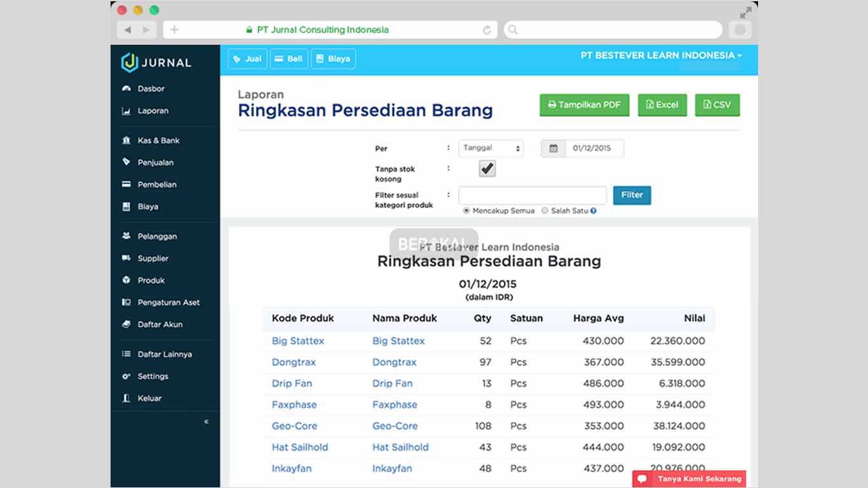
Task: Click the calendar icon beside the date
Action: 553,148
